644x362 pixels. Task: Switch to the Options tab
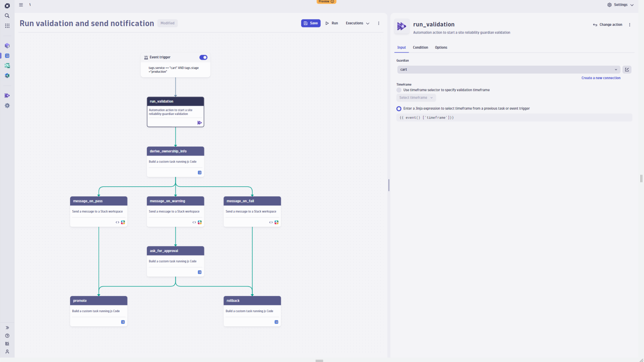click(x=441, y=48)
